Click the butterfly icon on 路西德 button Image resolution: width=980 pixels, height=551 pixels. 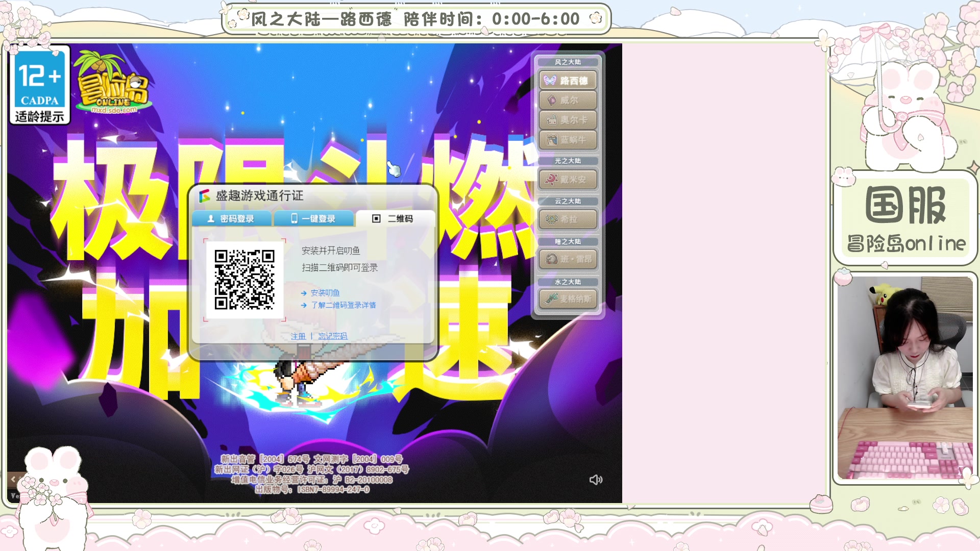550,81
